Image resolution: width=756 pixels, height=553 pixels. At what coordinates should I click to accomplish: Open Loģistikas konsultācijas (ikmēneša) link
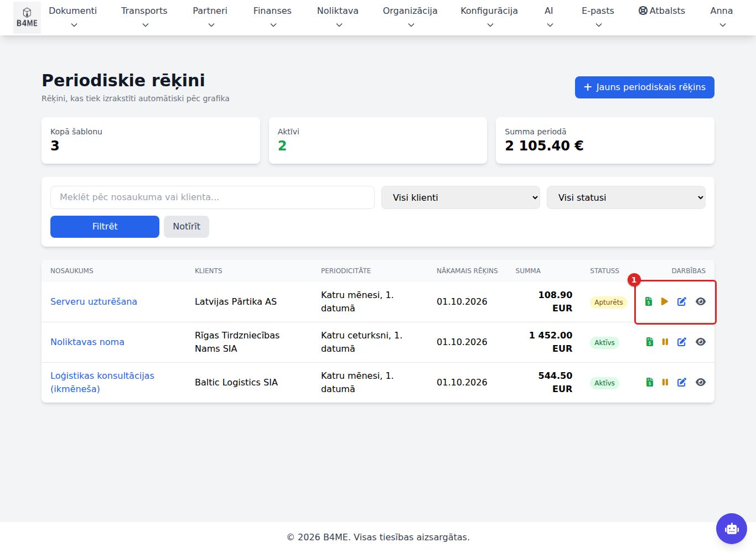coord(102,382)
